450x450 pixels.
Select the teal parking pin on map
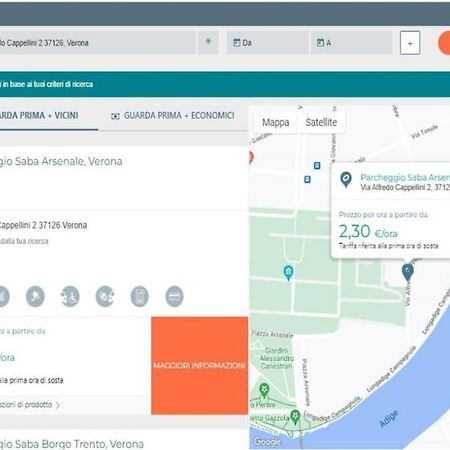click(288, 273)
